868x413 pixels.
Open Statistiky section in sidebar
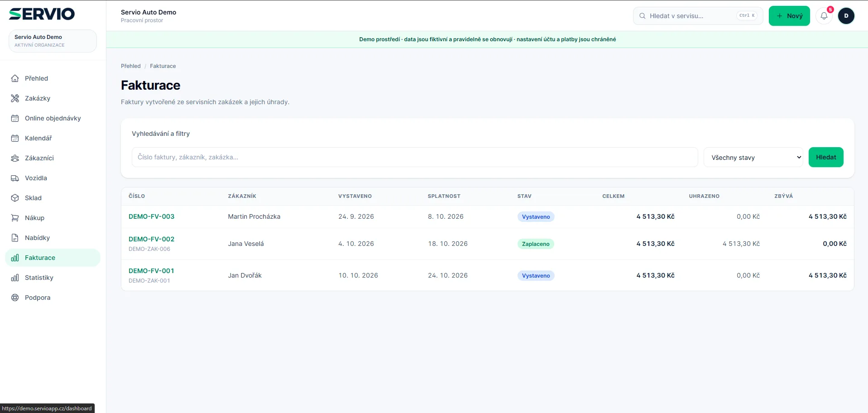point(53,278)
